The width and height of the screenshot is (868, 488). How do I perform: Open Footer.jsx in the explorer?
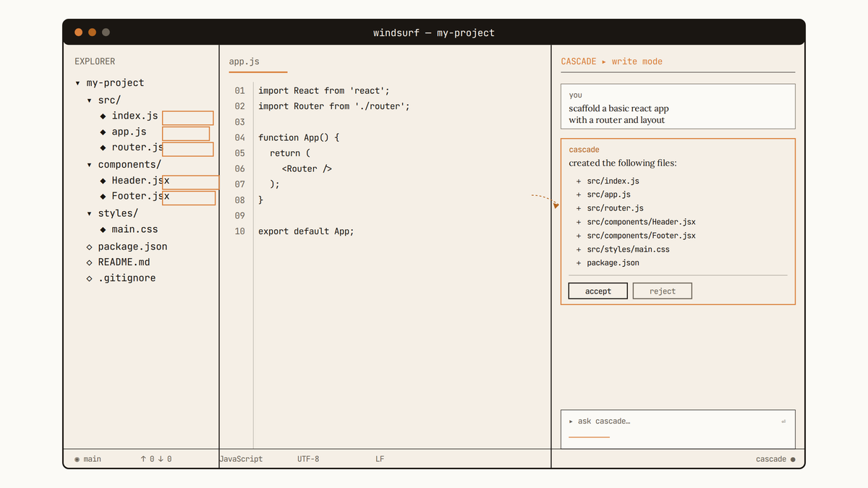point(140,197)
